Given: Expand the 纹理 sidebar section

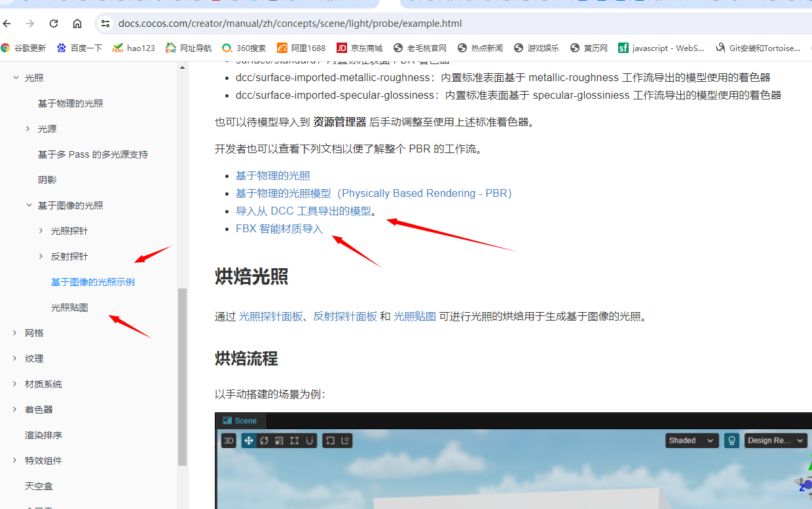Looking at the screenshot, I should (15, 359).
